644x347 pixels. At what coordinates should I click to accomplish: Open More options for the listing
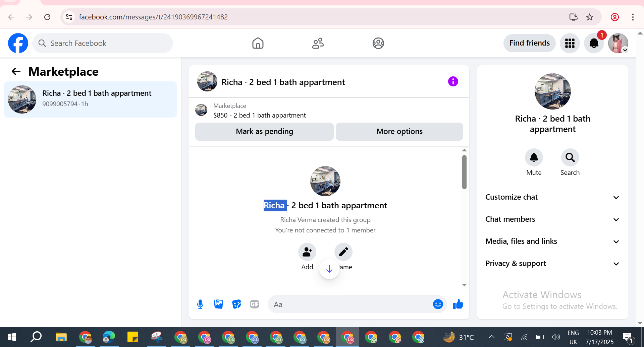tap(399, 131)
